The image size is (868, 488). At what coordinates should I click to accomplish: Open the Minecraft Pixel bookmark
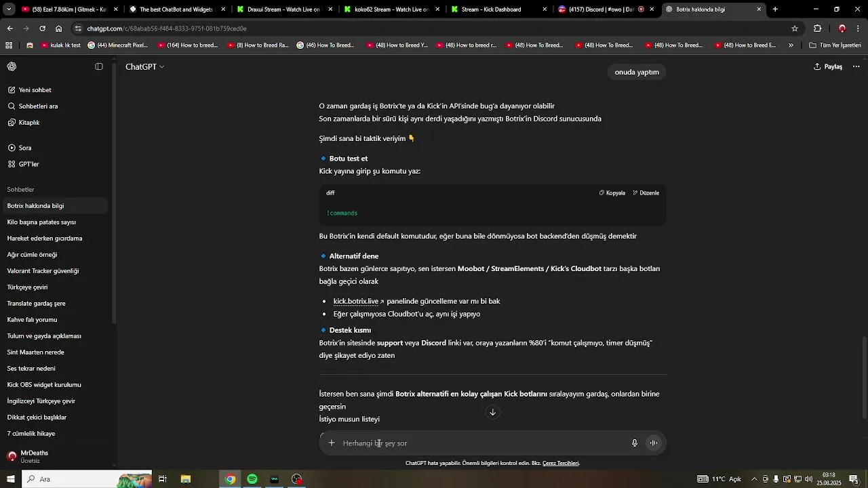[x=118, y=45]
